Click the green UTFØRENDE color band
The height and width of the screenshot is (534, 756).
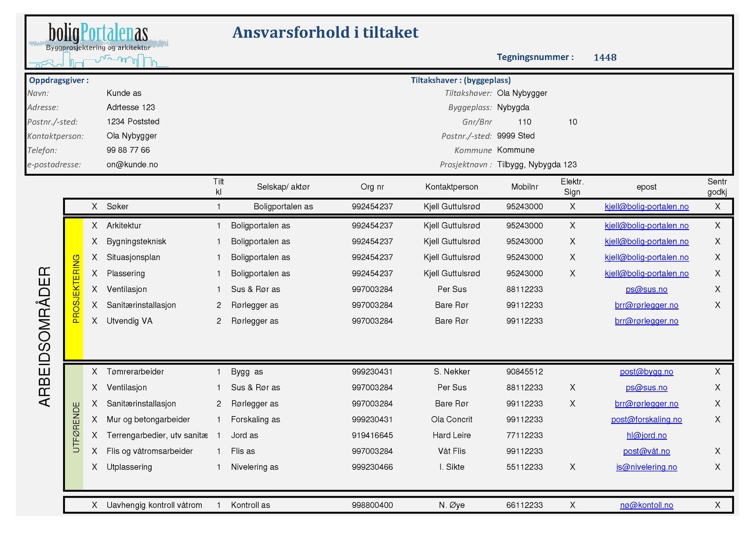click(x=74, y=427)
